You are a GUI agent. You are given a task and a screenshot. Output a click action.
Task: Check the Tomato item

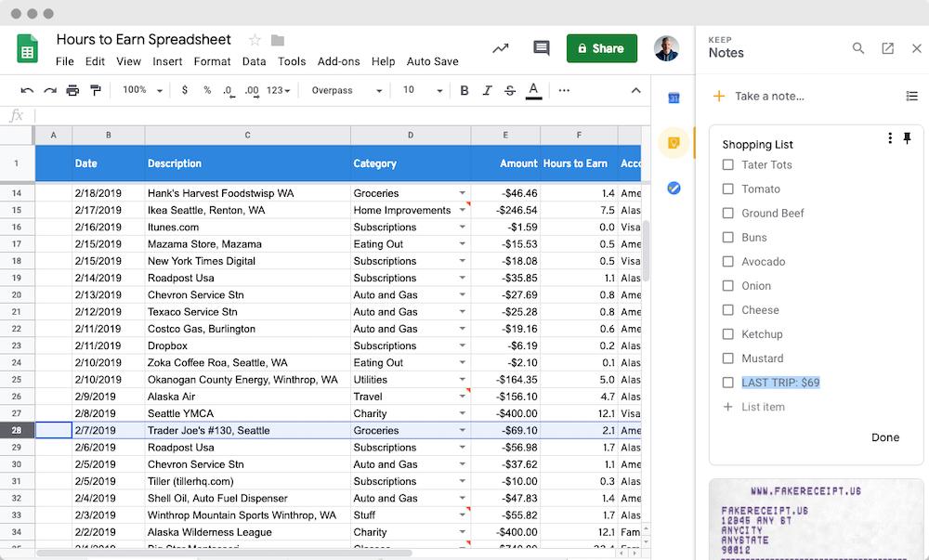point(728,189)
